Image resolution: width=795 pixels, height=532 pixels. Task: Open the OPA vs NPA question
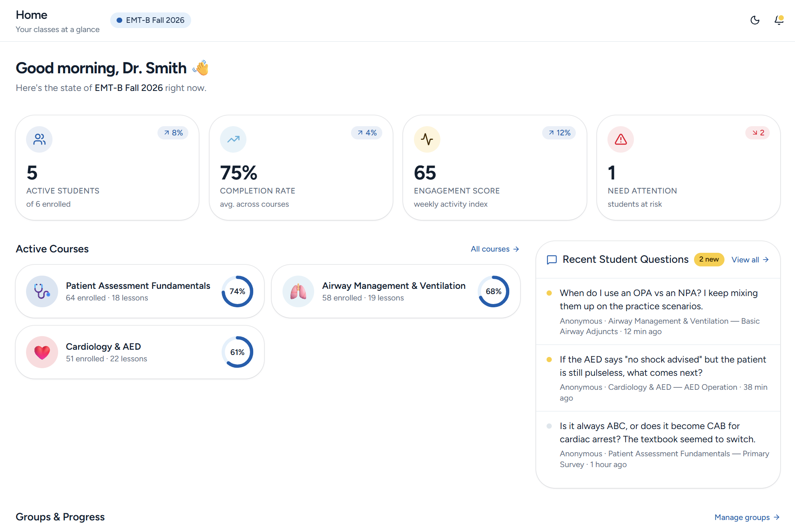click(x=658, y=312)
